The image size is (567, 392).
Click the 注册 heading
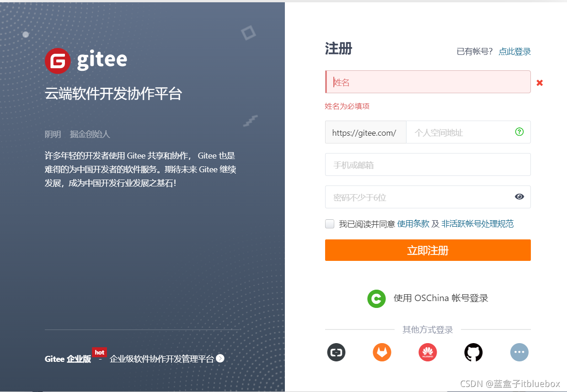(x=338, y=48)
